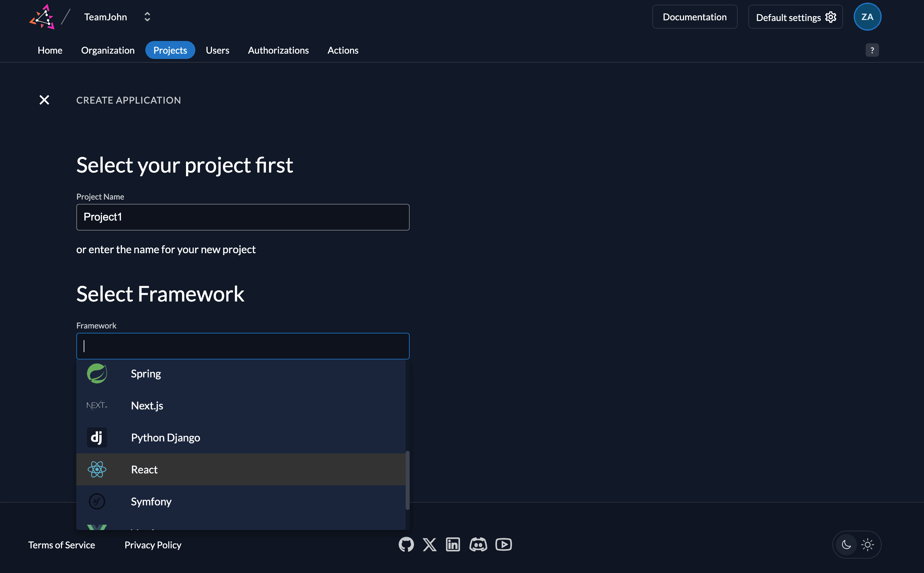
Task: Click the LinkedIn footer icon
Action: [452, 544]
